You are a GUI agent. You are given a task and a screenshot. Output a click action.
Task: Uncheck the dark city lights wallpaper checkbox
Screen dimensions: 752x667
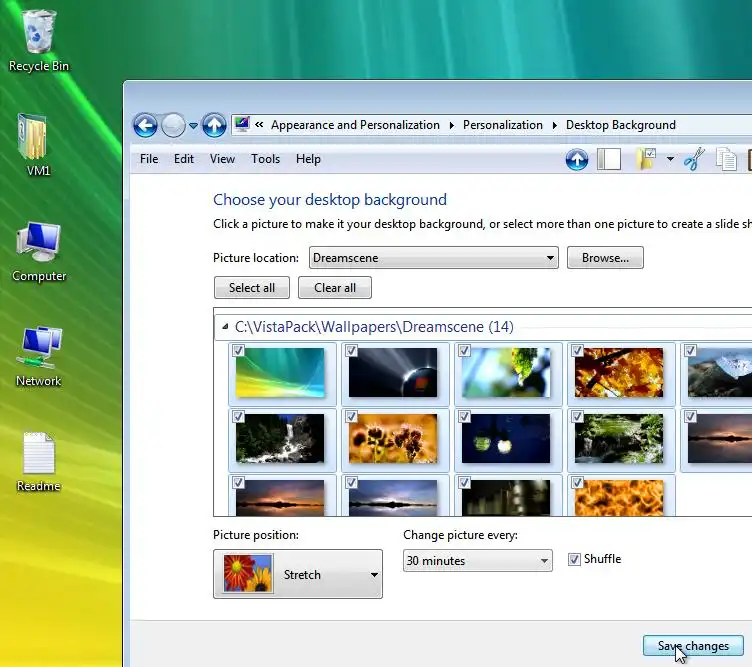coord(464,482)
